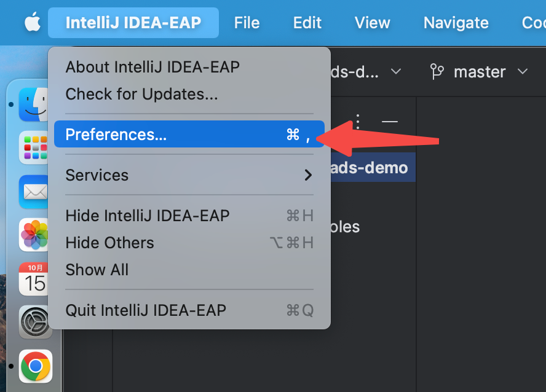Image resolution: width=546 pixels, height=392 pixels.
Task: Open System Preferences gear icon
Action: pyautogui.click(x=35, y=323)
